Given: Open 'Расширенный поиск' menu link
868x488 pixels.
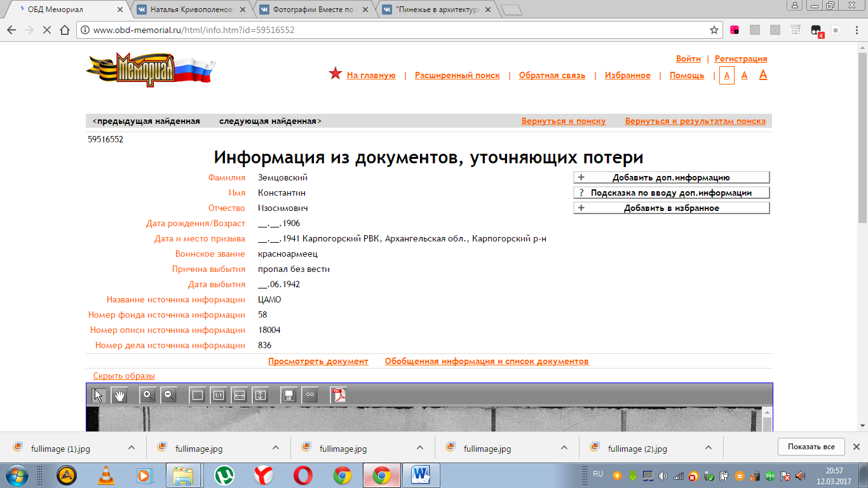Looking at the screenshot, I should tap(457, 75).
